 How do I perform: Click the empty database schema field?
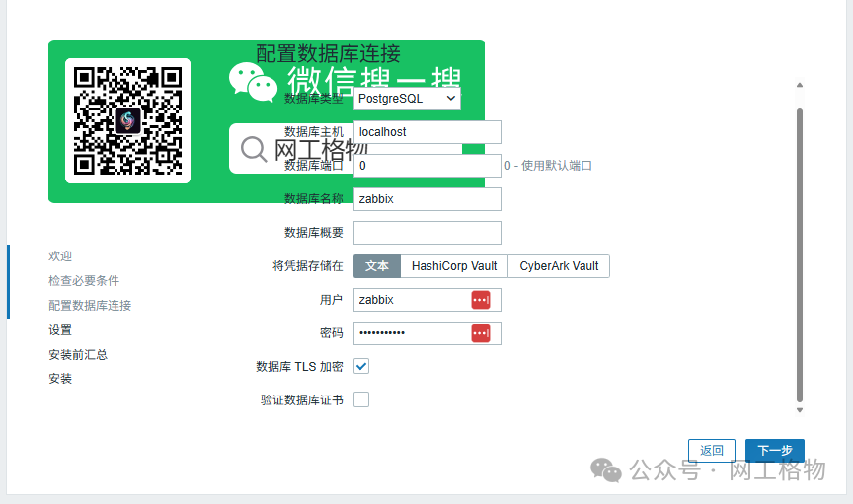tap(427, 233)
